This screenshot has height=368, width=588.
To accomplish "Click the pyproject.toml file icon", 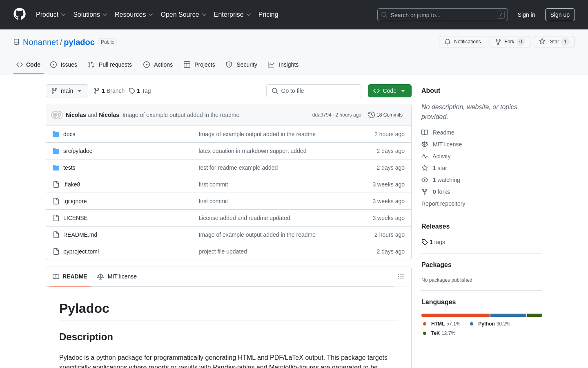I will tap(56, 251).
